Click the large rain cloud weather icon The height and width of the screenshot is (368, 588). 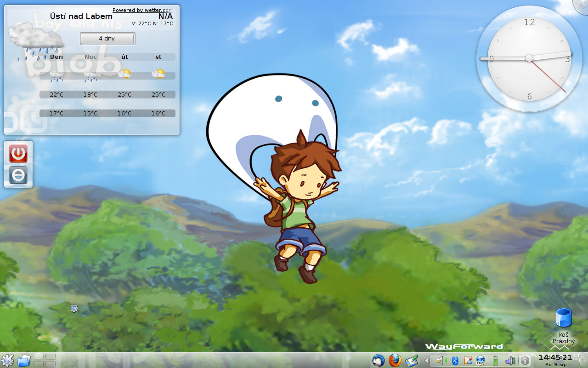pos(36,41)
